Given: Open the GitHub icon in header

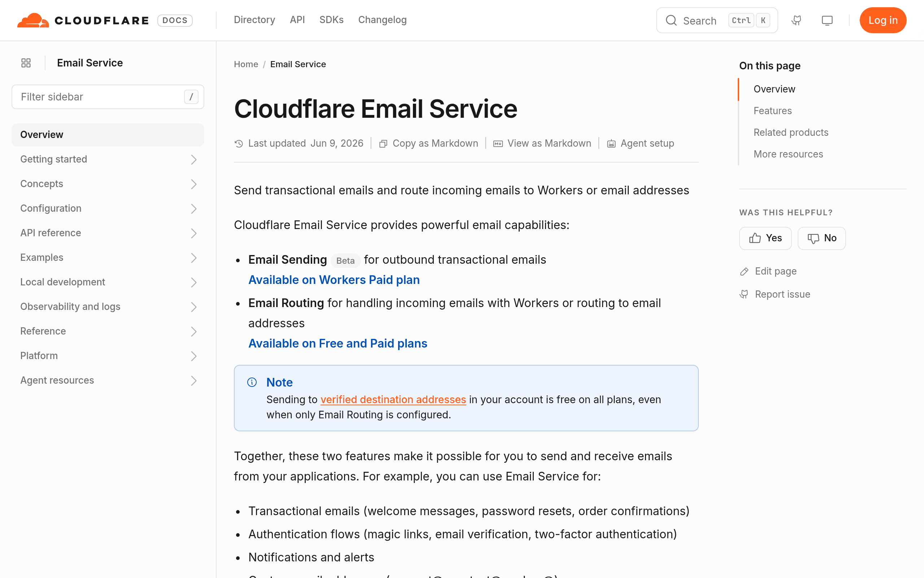Looking at the screenshot, I should (x=797, y=20).
